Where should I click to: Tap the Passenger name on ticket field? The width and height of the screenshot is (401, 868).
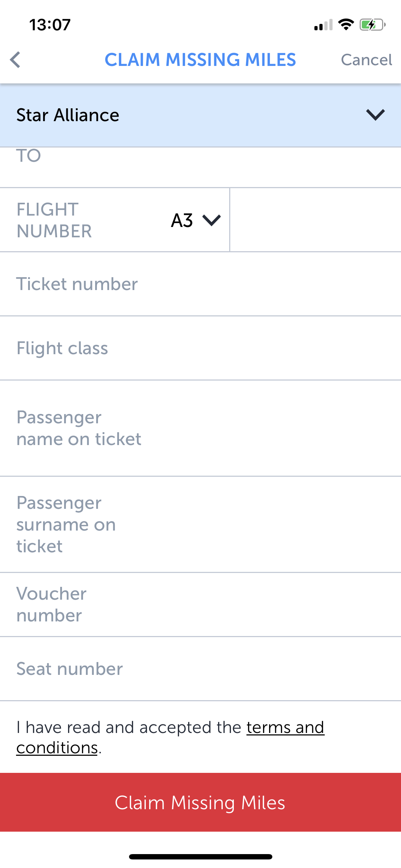tap(200, 428)
